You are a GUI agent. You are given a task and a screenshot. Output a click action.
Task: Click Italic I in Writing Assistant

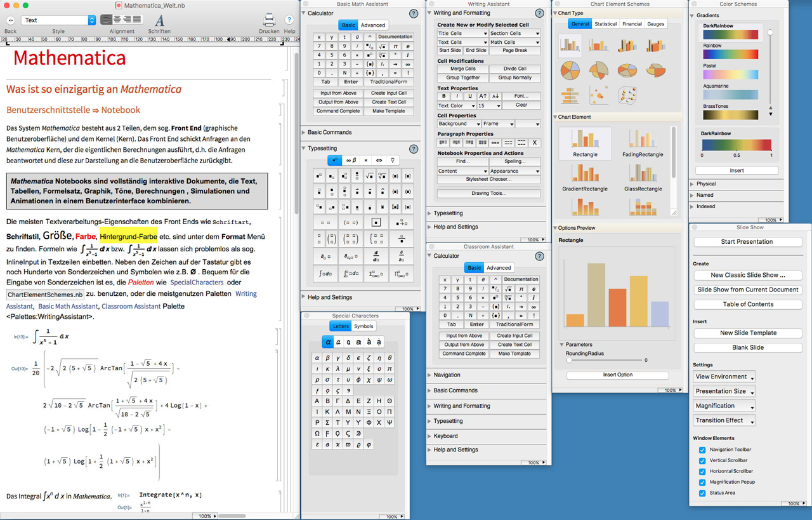pyautogui.click(x=457, y=97)
